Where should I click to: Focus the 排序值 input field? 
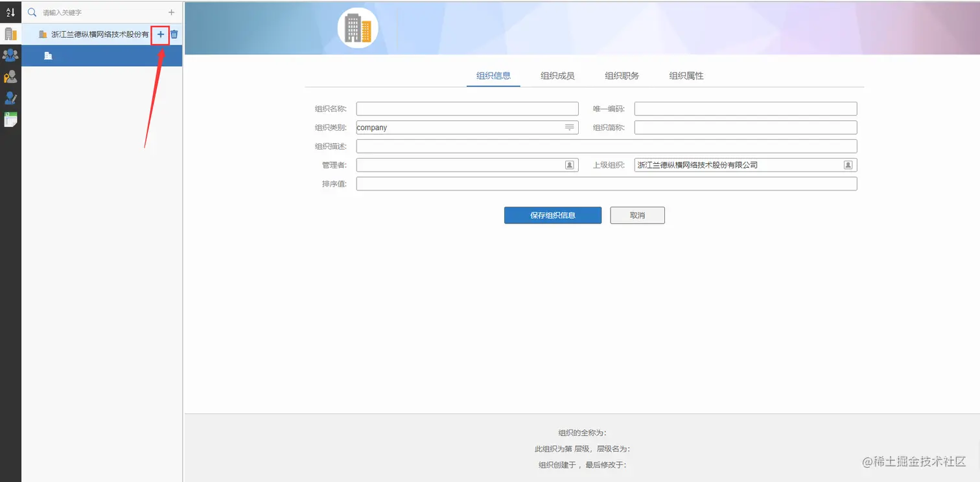pyautogui.click(x=607, y=184)
